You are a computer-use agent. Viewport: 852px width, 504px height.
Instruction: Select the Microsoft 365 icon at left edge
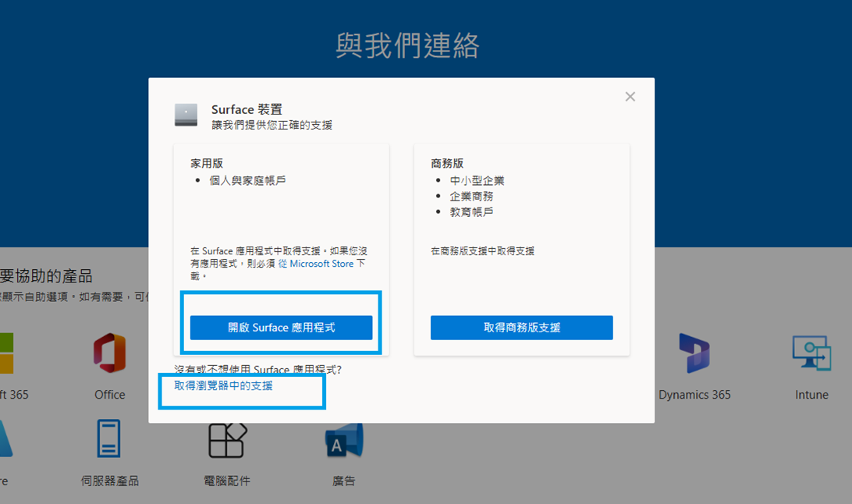(6, 353)
